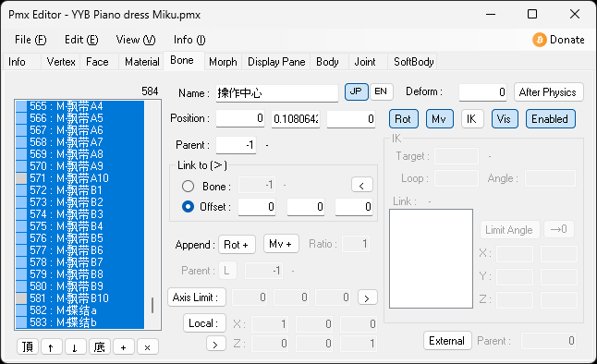Screen dimensions: 597x364
Task: Click the bone Name field 操作中心
Action: pos(277,93)
